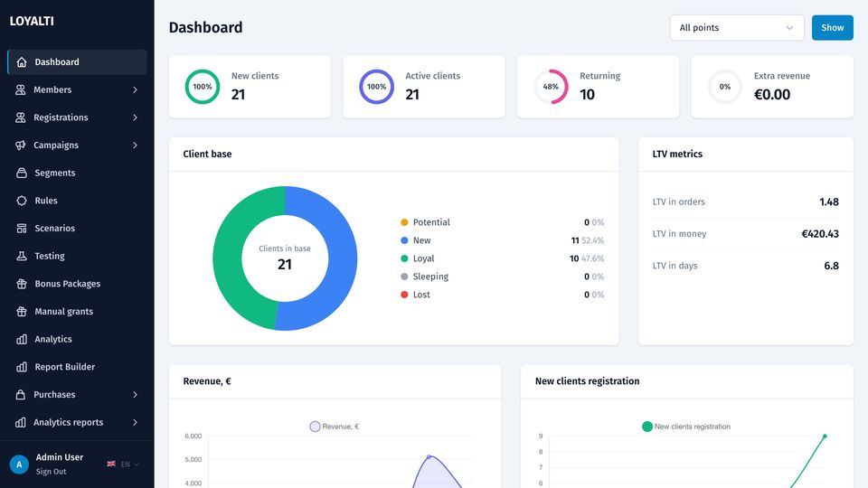Click the Purchases shopping bag icon
The width and height of the screenshot is (868, 488).
[x=21, y=395]
